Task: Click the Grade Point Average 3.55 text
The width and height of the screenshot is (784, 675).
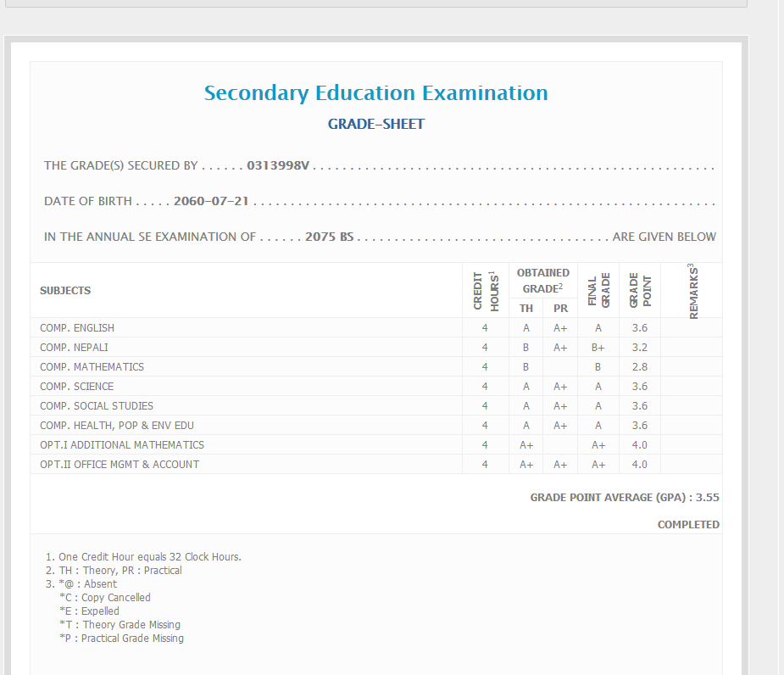Action: click(x=624, y=498)
